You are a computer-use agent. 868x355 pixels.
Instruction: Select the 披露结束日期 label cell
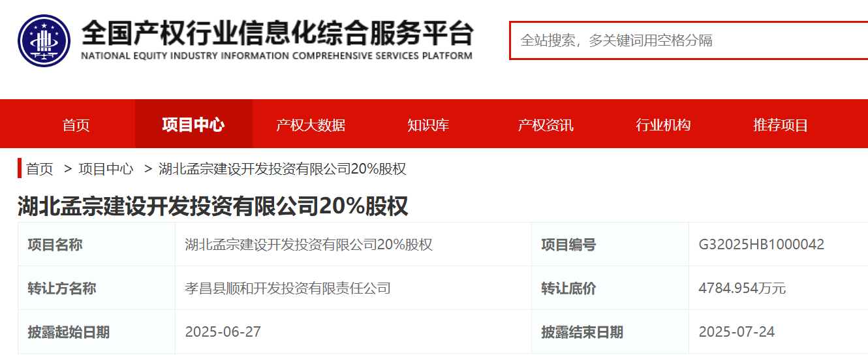coord(610,332)
